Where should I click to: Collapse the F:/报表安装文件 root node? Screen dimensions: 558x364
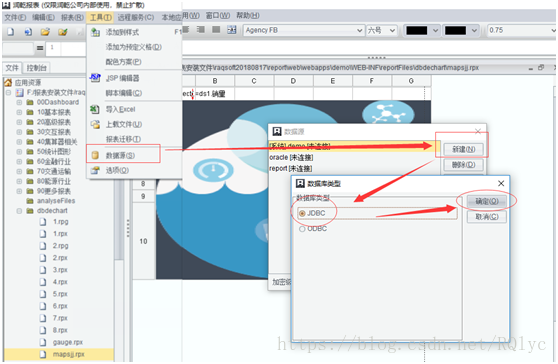9,93
